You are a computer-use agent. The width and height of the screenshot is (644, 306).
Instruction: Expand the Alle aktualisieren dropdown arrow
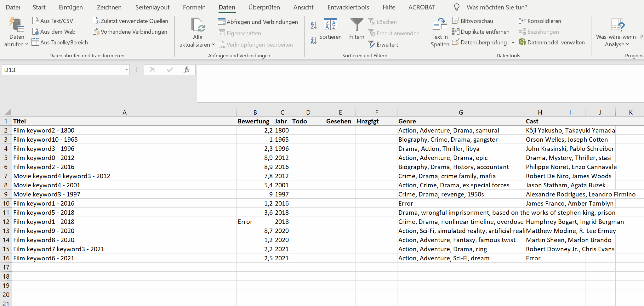click(213, 45)
